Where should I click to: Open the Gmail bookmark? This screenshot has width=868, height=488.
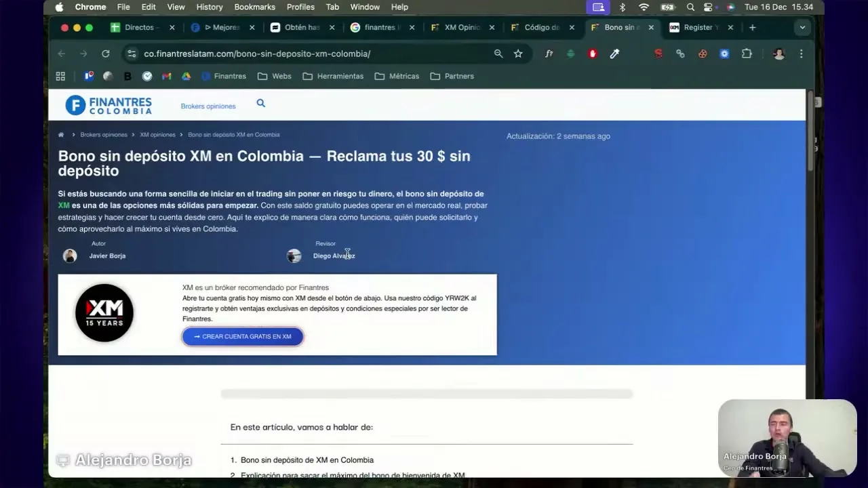166,76
